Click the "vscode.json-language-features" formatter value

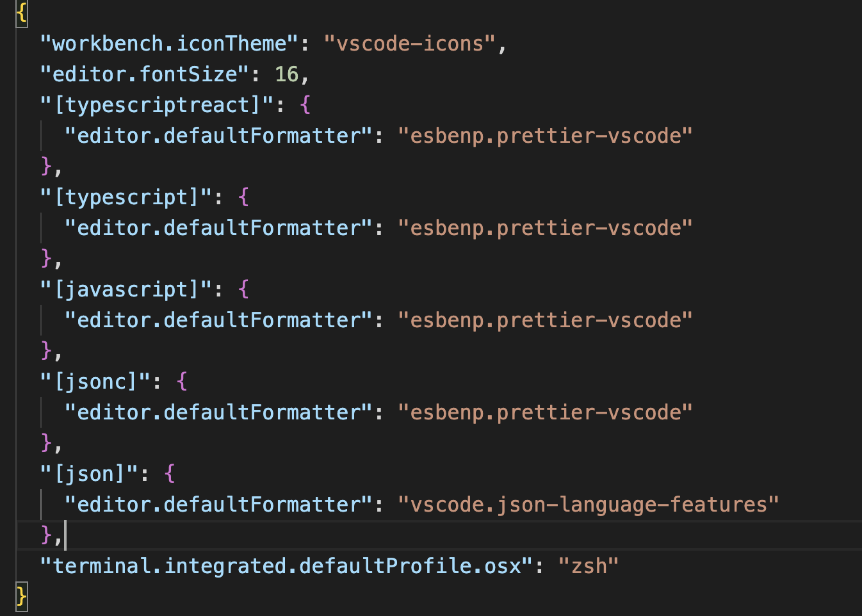coord(588,504)
